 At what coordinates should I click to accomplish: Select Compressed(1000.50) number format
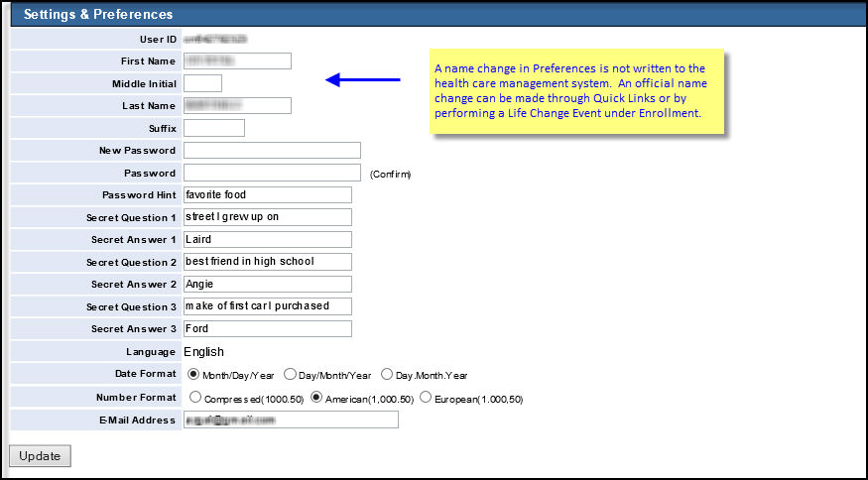pos(194,398)
